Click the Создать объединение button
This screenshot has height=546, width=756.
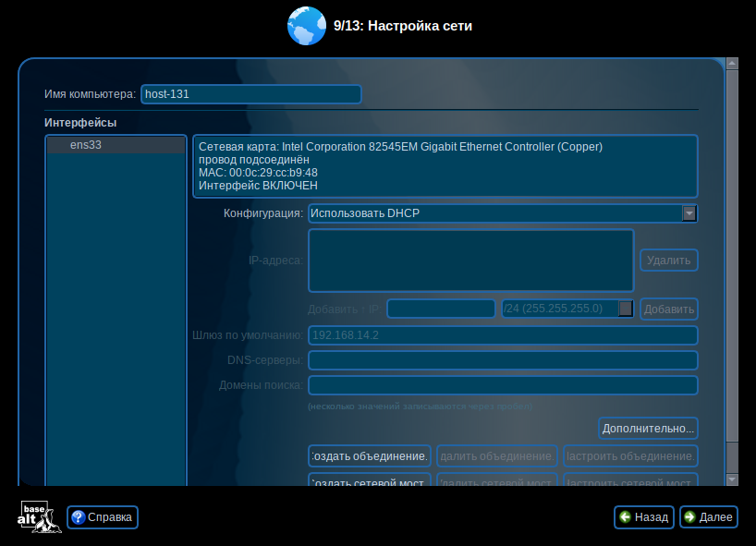coord(370,455)
